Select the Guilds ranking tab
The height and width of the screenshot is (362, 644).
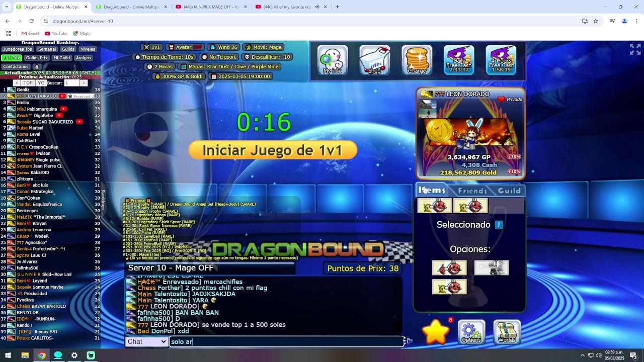[68, 49]
